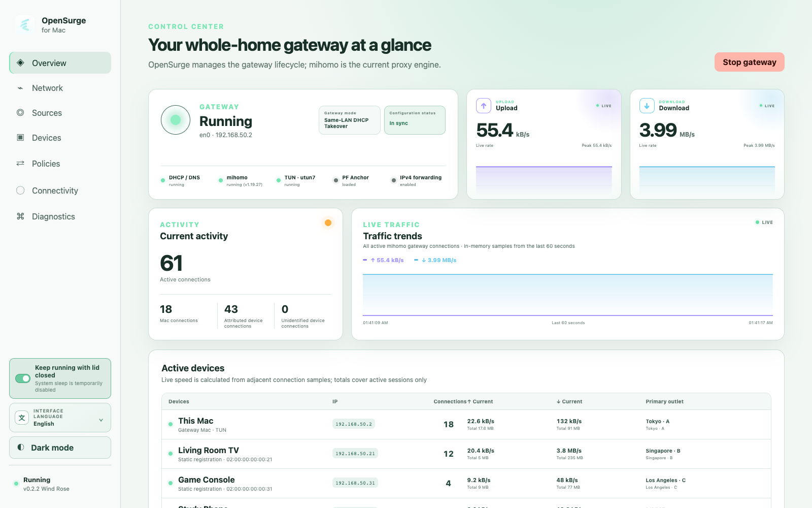This screenshot has width=812, height=508.
Task: Click the Dark mode half-circle icon
Action: click(x=21, y=447)
